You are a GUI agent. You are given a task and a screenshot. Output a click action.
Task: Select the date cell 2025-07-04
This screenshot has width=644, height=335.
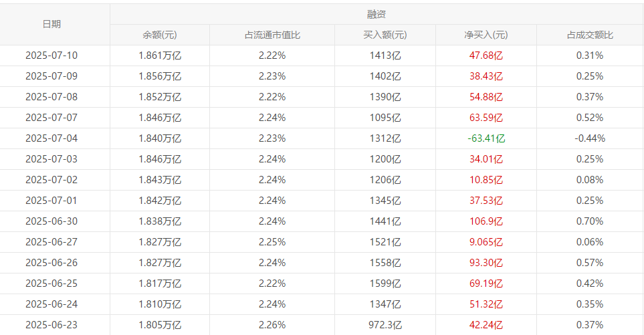point(51,138)
